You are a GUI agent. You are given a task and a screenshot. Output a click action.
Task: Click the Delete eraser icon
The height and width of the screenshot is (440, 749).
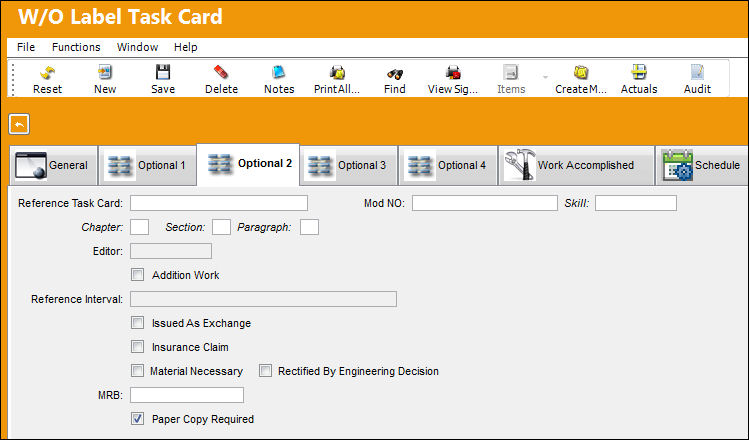coord(221,73)
